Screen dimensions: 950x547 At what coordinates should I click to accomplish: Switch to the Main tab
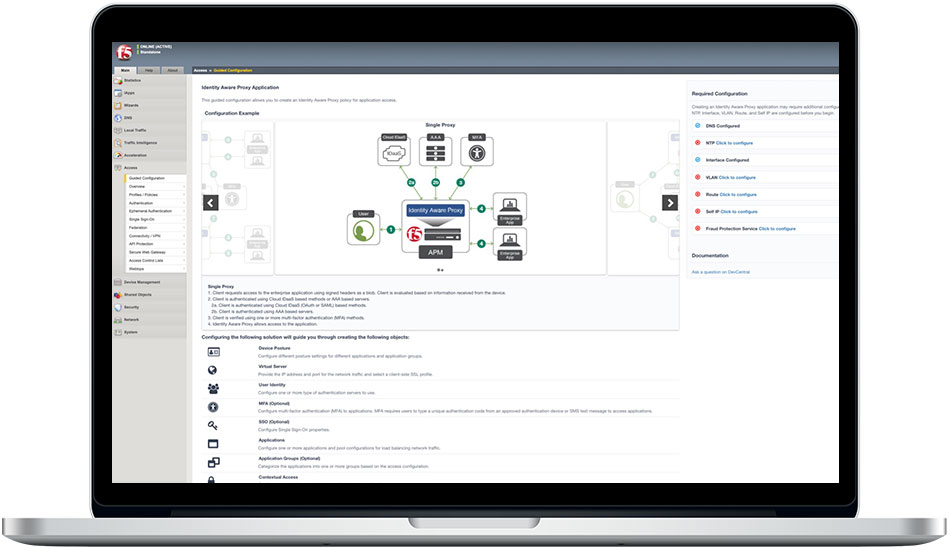[125, 70]
